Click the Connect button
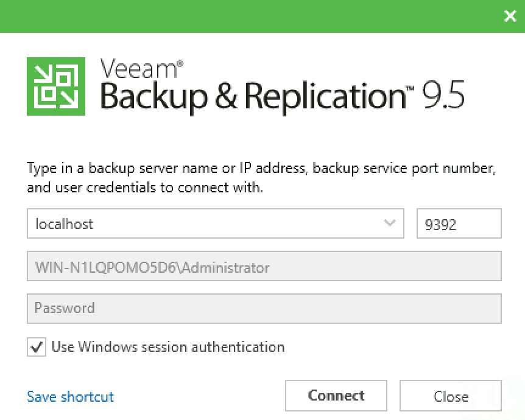 [x=336, y=396]
